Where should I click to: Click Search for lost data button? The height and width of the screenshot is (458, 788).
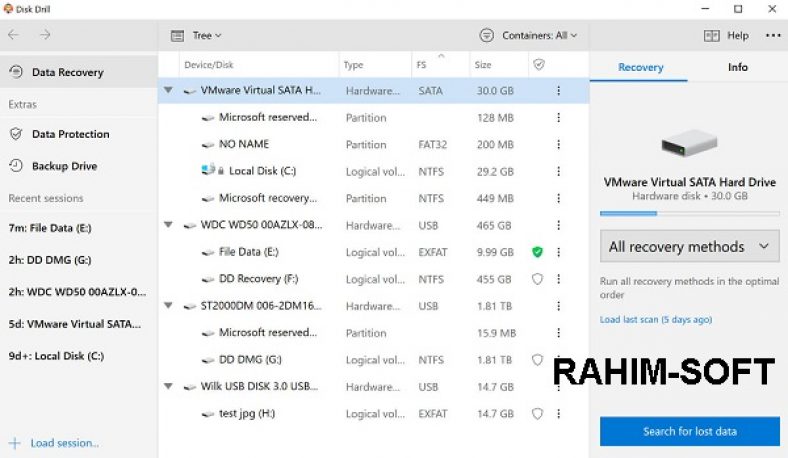[689, 431]
